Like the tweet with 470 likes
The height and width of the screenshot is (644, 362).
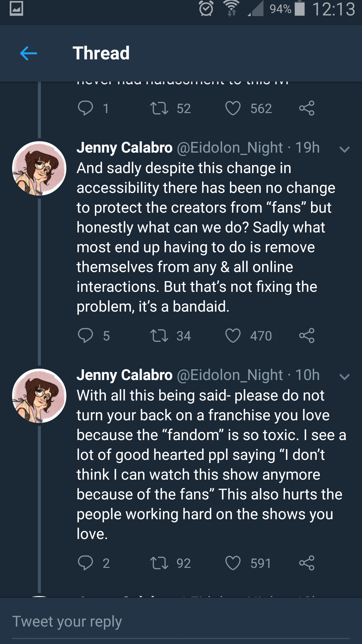click(x=233, y=335)
